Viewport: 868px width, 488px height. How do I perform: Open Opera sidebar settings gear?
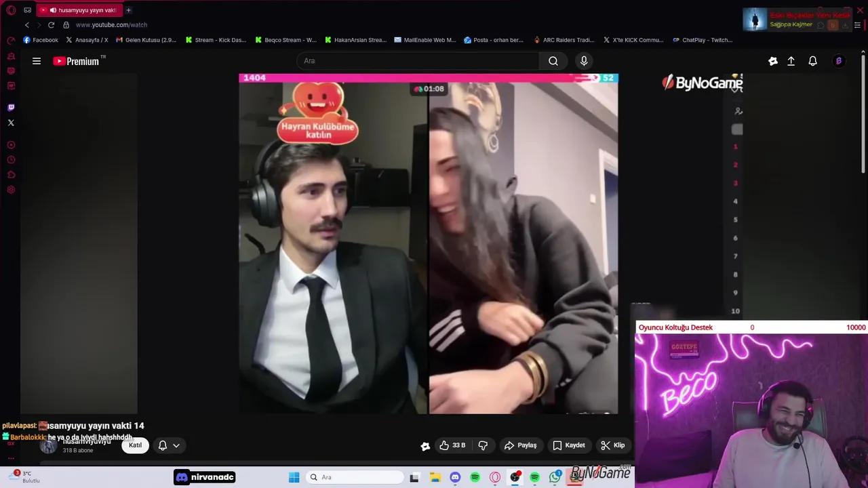(11, 190)
